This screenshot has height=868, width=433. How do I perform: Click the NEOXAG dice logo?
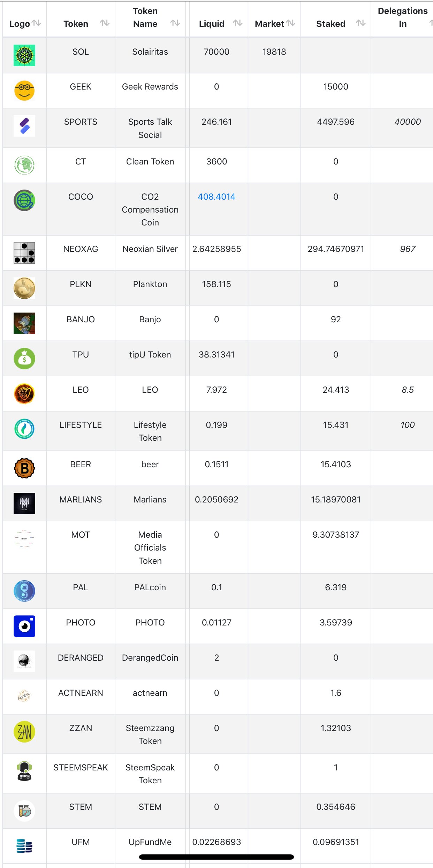(24, 253)
